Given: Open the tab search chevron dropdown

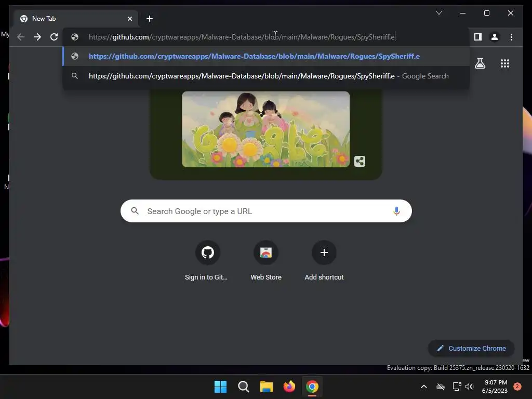Looking at the screenshot, I should tap(438, 13).
